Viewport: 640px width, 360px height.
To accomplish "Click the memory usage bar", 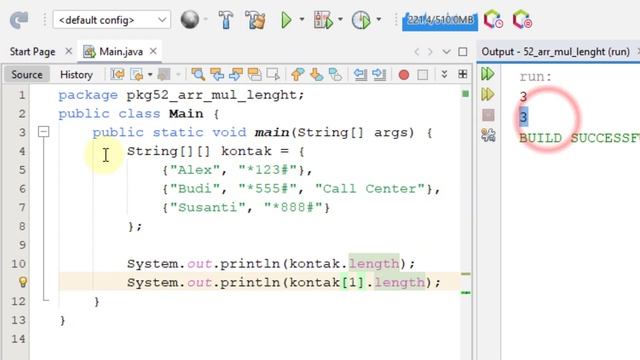I will click(440, 20).
